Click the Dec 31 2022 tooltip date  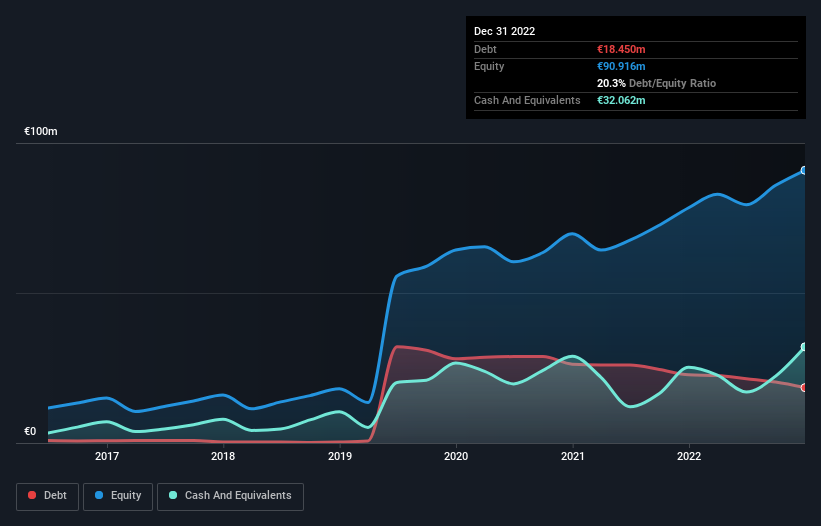505,31
